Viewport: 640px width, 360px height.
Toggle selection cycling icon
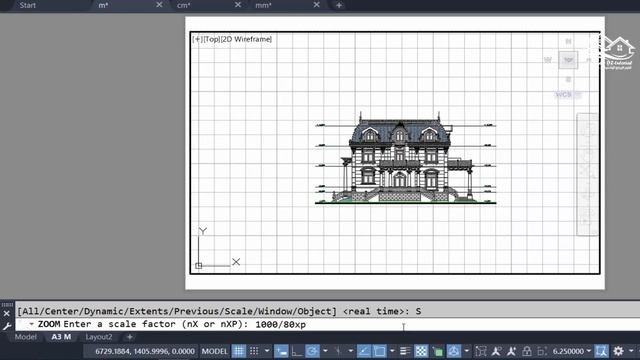tap(438, 351)
